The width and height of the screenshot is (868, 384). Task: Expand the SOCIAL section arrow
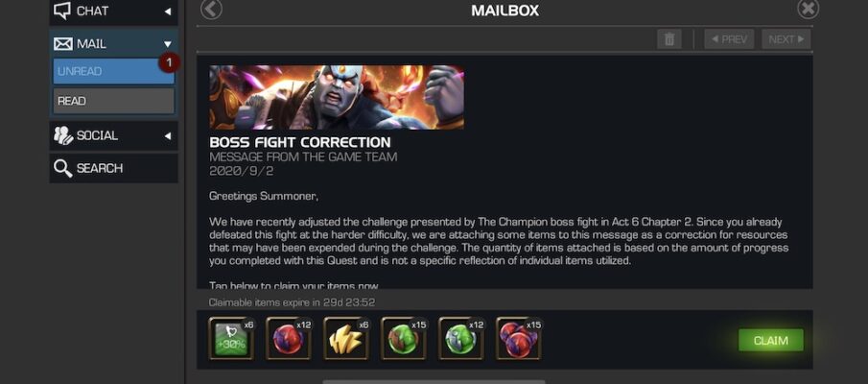(x=167, y=135)
